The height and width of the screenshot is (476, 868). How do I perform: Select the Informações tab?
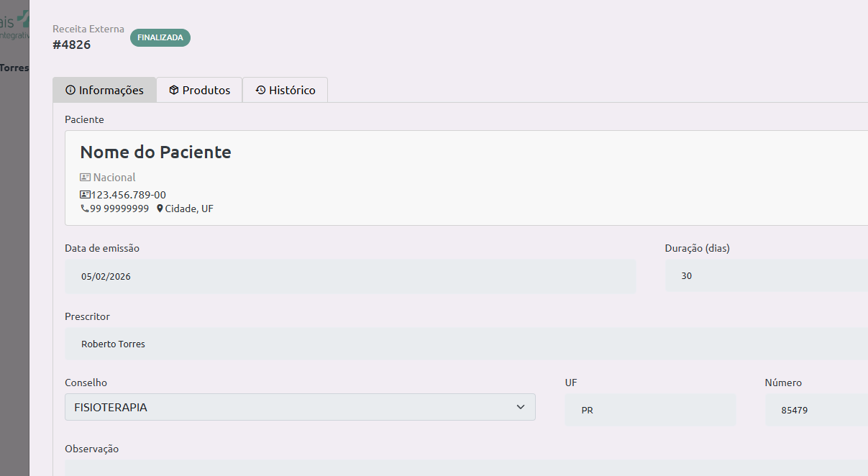[104, 90]
